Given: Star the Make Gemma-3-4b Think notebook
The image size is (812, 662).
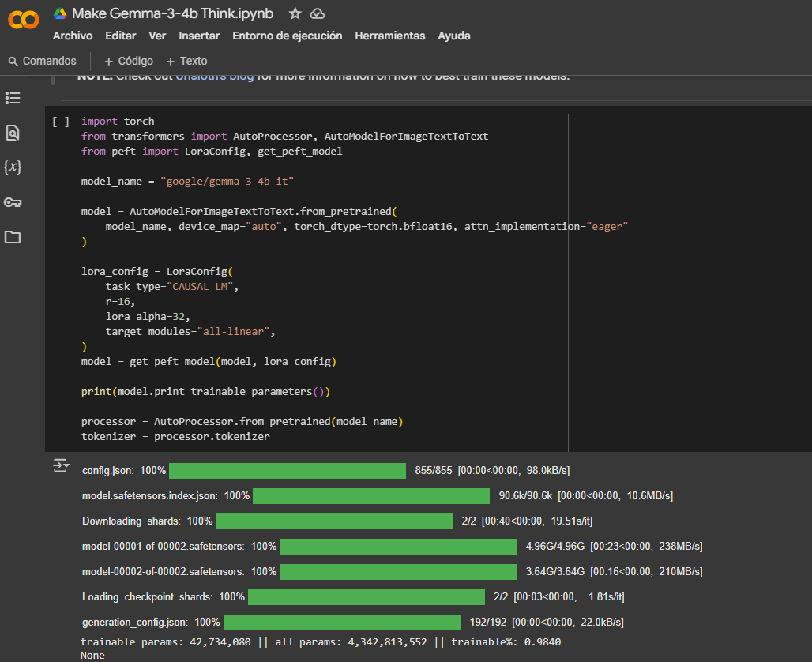Looking at the screenshot, I should point(293,13).
